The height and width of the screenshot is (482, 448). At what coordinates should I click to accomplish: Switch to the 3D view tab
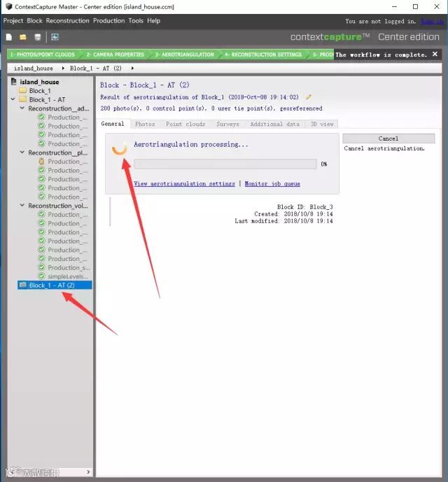point(321,124)
